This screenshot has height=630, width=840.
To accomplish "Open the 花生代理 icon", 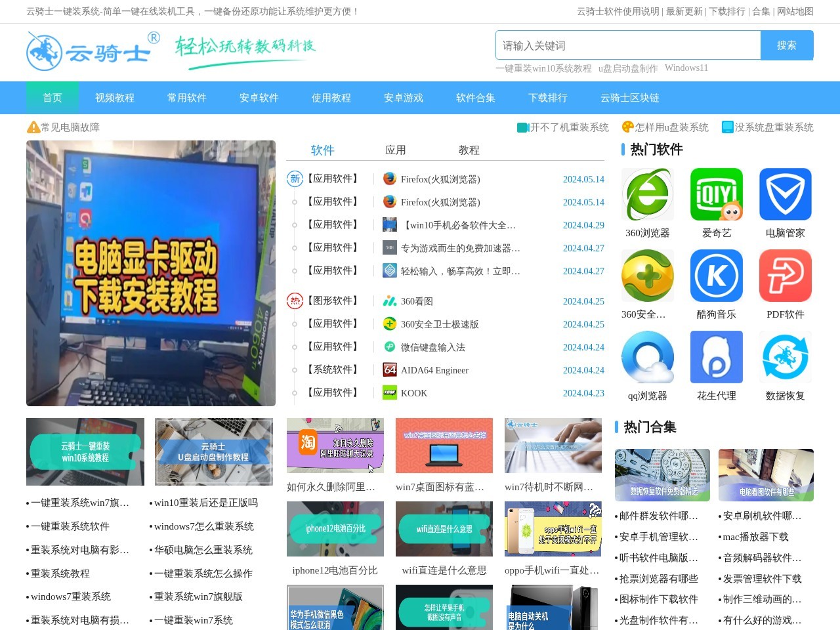I will pyautogui.click(x=716, y=357).
